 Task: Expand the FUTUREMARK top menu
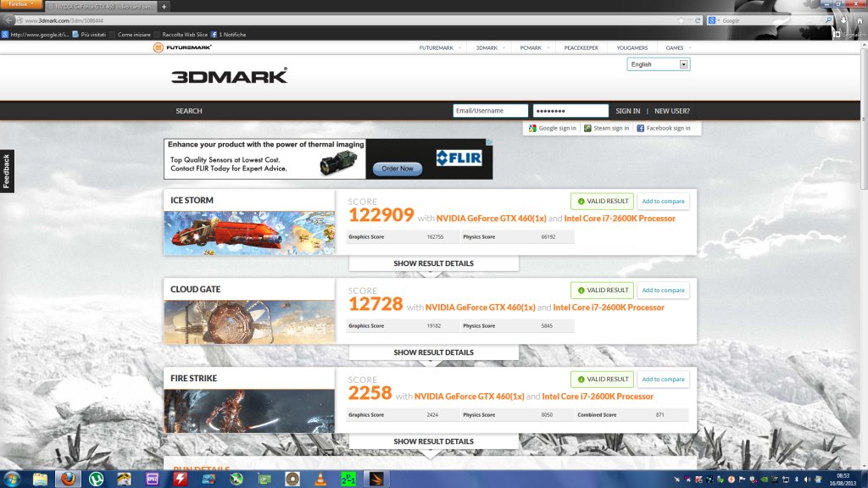[x=440, y=48]
